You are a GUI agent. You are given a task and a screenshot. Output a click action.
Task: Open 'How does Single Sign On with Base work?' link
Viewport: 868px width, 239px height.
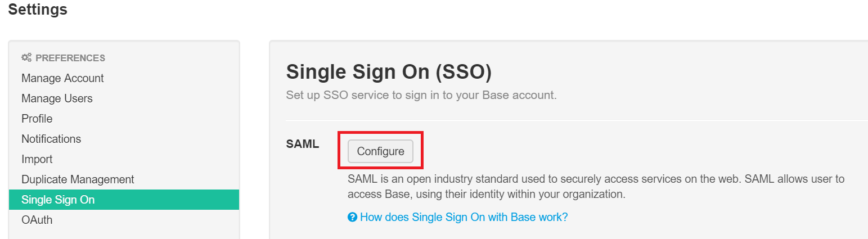[x=464, y=217]
